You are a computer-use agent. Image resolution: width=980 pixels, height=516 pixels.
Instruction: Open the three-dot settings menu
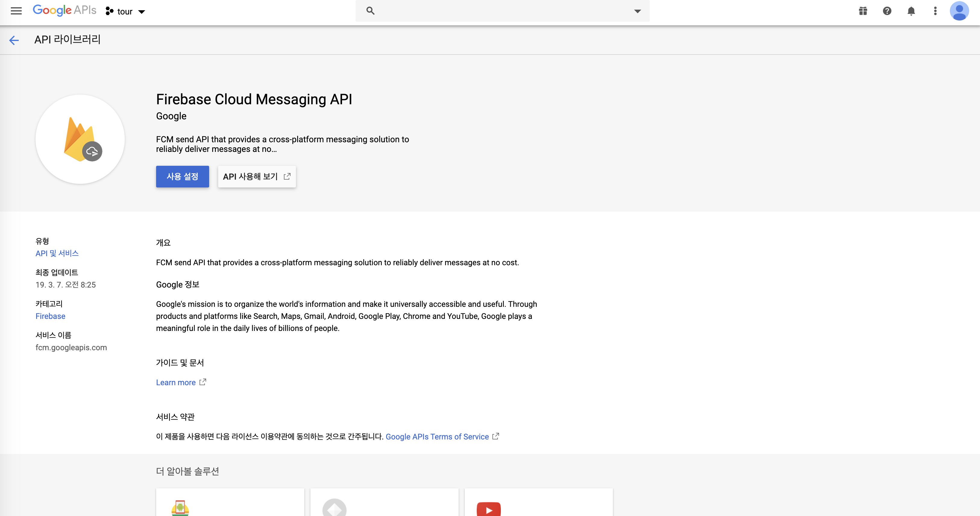(x=935, y=11)
